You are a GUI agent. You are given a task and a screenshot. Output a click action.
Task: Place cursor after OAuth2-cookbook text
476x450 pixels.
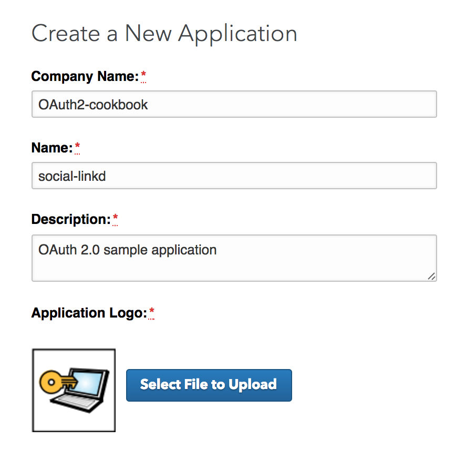tap(149, 105)
